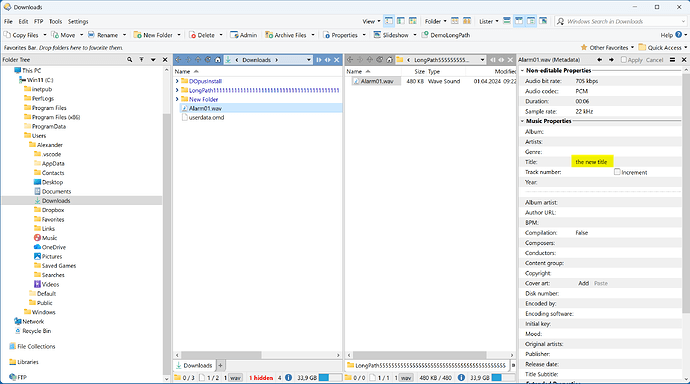Image resolution: width=690 pixels, height=384 pixels.
Task: Click the Slideshow toolbar icon
Action: click(x=377, y=34)
